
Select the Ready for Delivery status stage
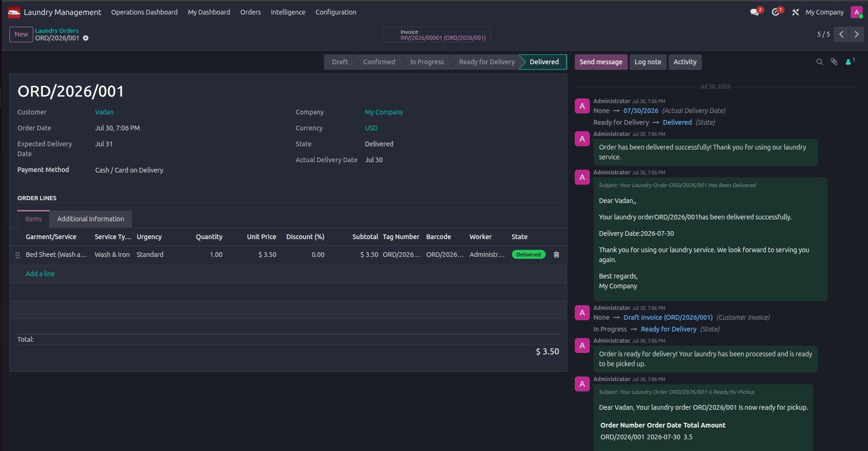coord(487,62)
